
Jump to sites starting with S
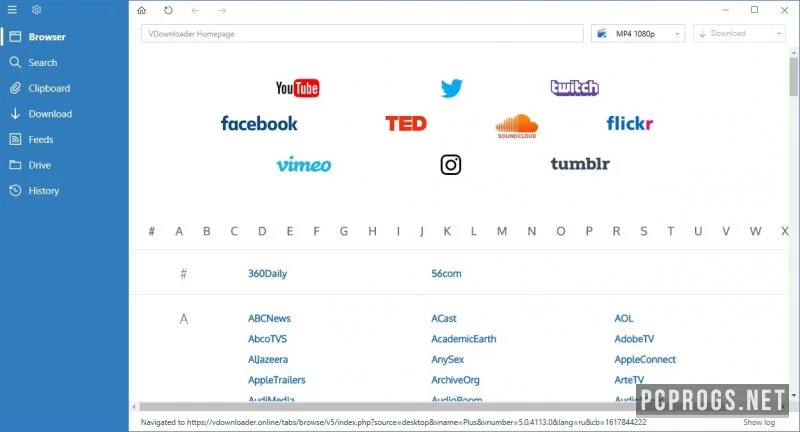click(644, 231)
